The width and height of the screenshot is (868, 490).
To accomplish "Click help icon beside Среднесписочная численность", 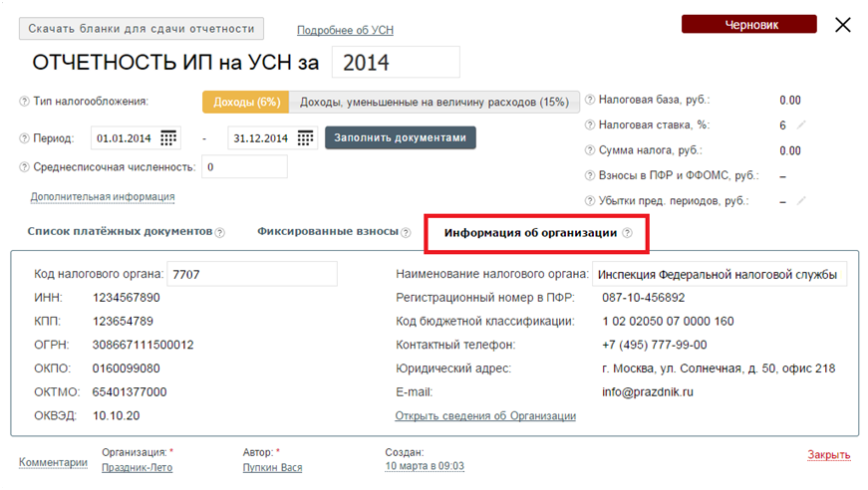I will pos(24,167).
